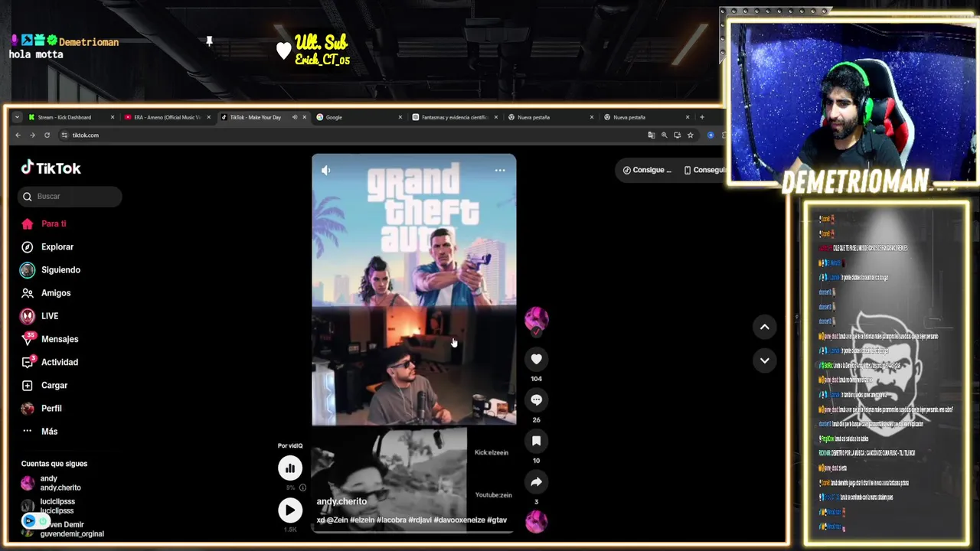Open video options three-dots
Viewport: 980px width, 551px height.
[x=500, y=170]
